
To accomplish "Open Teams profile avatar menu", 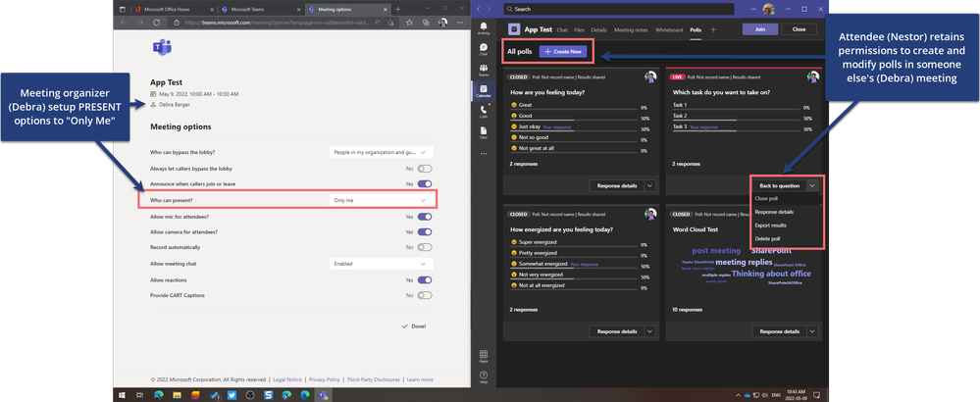I will [769, 10].
